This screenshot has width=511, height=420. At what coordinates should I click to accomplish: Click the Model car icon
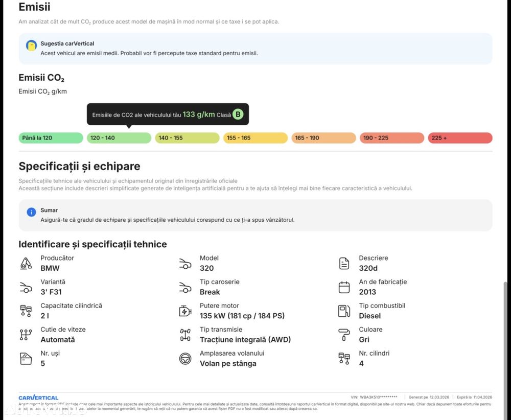(x=185, y=264)
